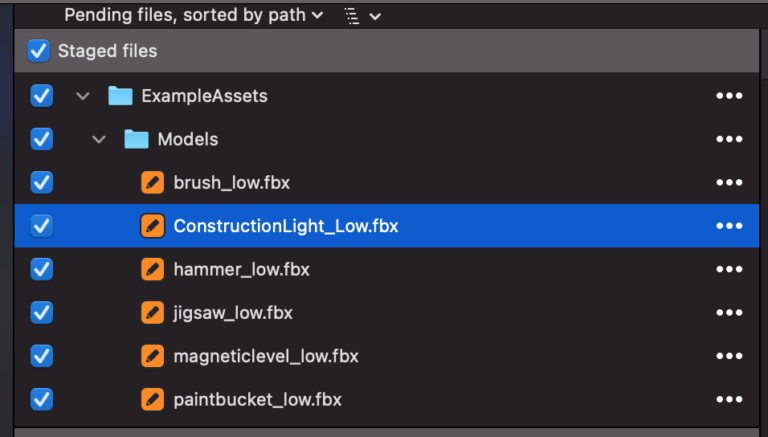Open the tree view options icon dropdown

tap(363, 15)
